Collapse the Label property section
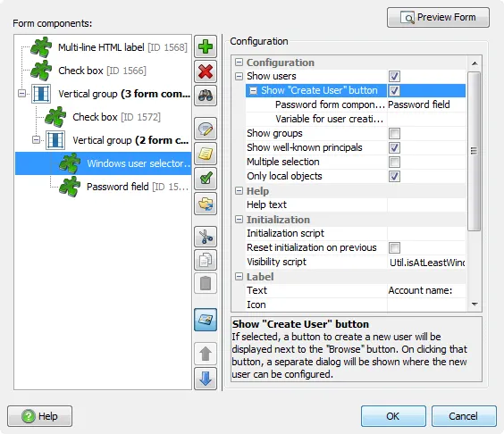 point(239,277)
